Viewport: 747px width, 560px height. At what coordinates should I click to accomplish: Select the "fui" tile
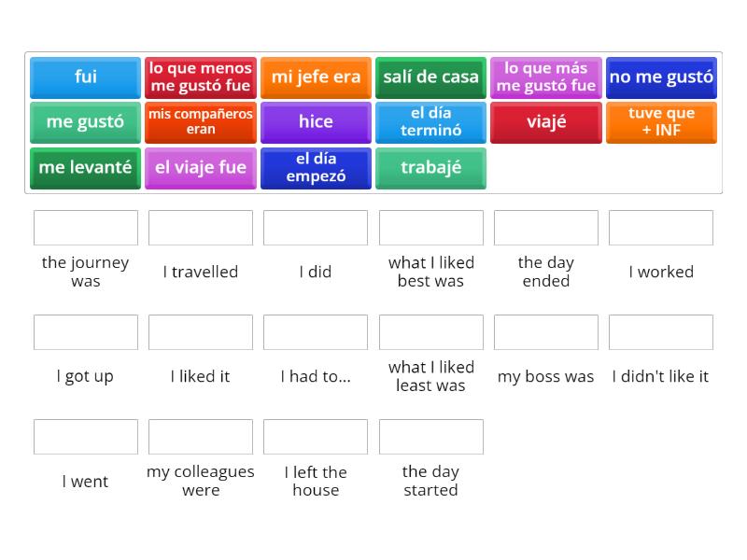[84, 77]
